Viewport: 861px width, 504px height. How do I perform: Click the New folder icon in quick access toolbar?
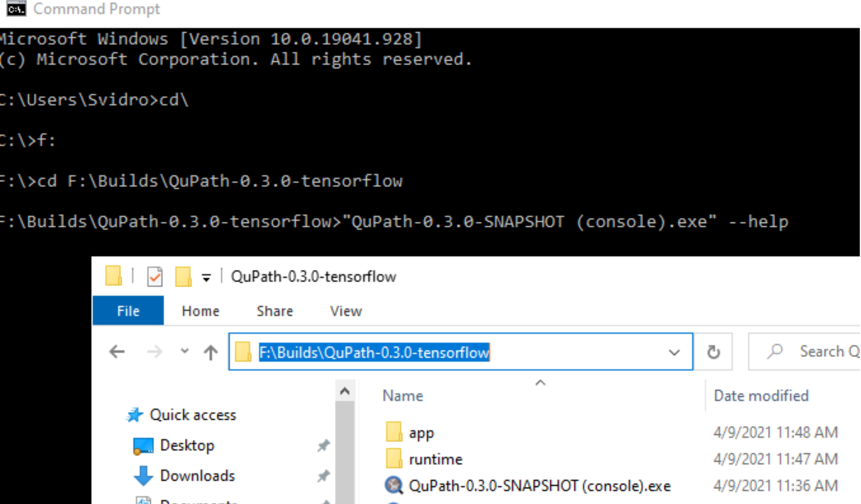tap(183, 277)
